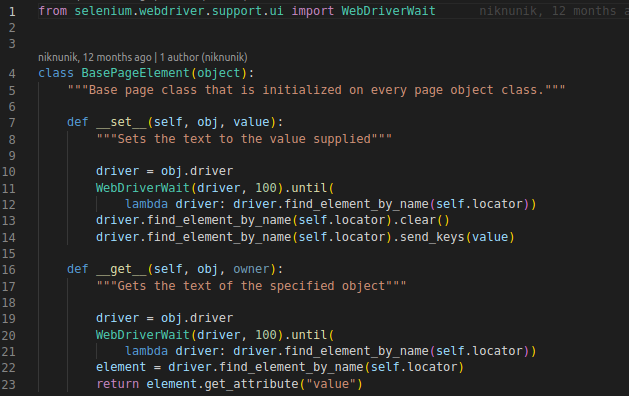Click line number 15 in the gutter
Image resolution: width=629 pixels, height=396 pixels.
click(x=9, y=254)
